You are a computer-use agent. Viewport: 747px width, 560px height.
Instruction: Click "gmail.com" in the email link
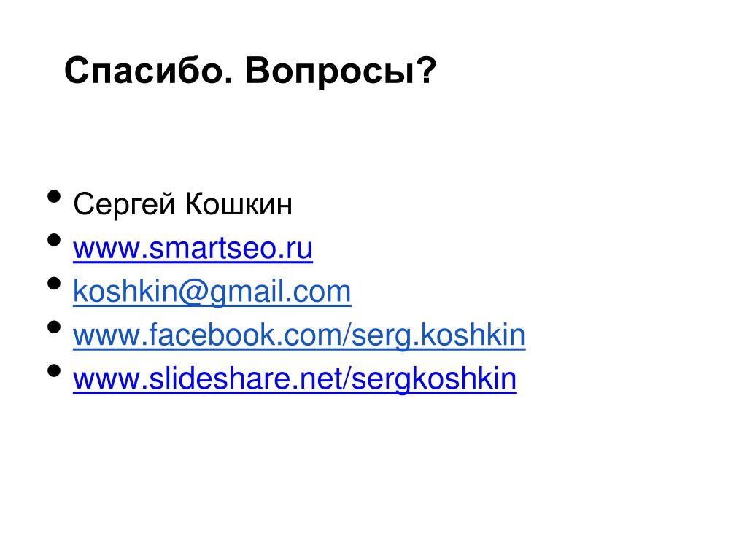(x=281, y=293)
